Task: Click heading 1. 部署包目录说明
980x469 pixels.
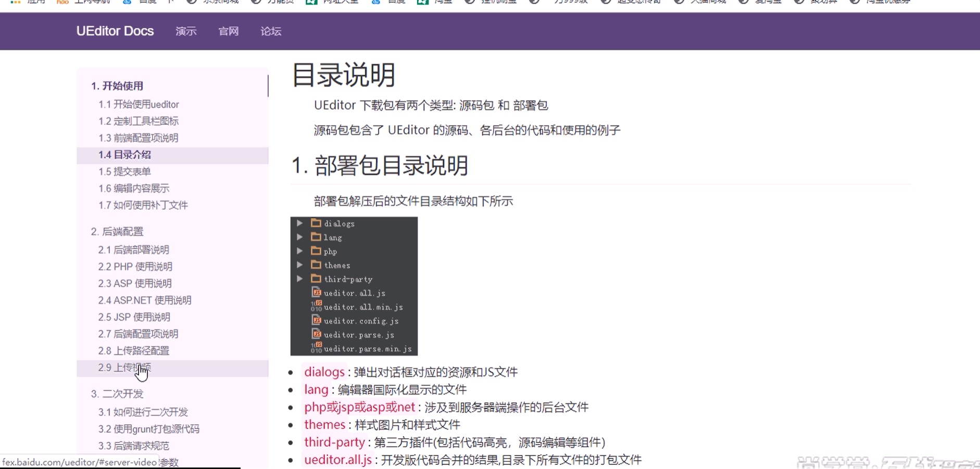Action: tap(380, 166)
